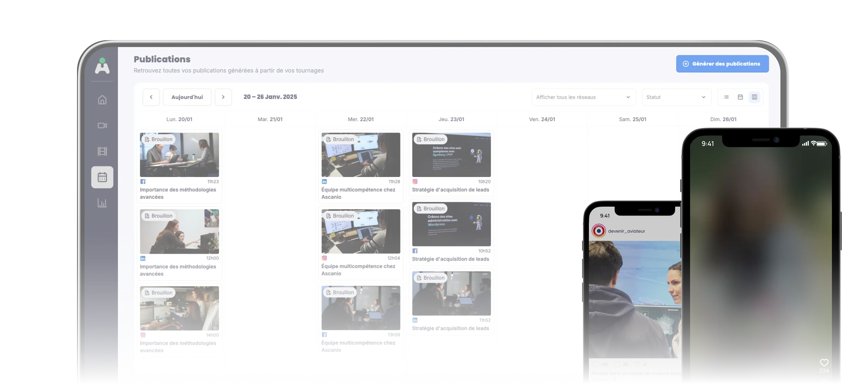The image size is (868, 384).
Task: Expand the 'Afficher tous les réseaux' dropdown
Action: pos(583,97)
